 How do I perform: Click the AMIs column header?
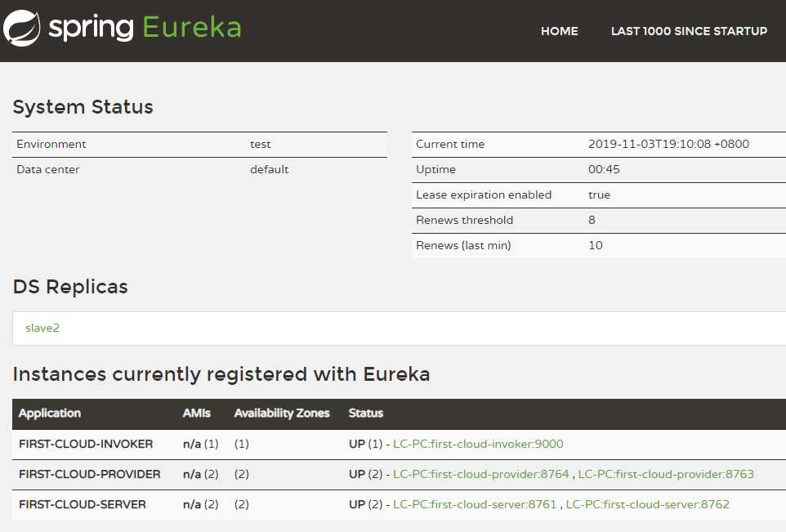[196, 414]
